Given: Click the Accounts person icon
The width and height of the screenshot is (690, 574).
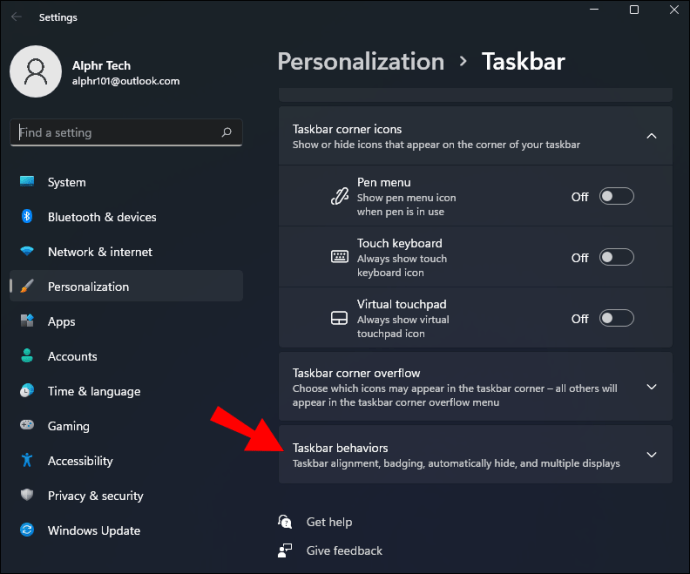Looking at the screenshot, I should (x=27, y=356).
